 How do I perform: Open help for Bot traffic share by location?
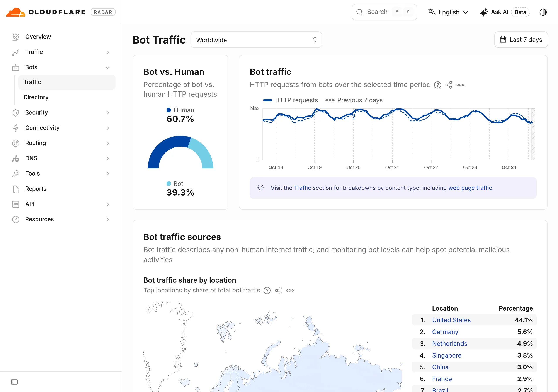267,291
